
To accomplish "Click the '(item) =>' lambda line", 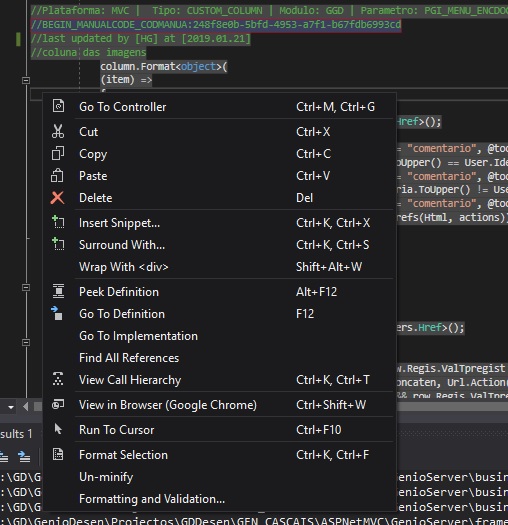I will pos(126,80).
